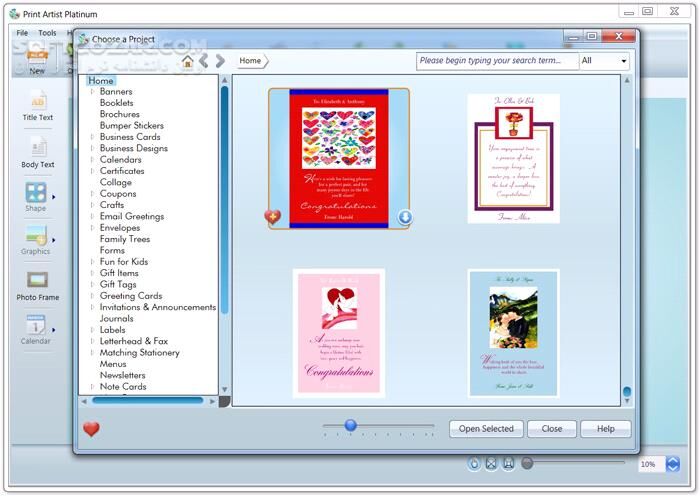Click the category tree horizontal scrollbar
This screenshot has height=496, width=700.
[x=148, y=401]
